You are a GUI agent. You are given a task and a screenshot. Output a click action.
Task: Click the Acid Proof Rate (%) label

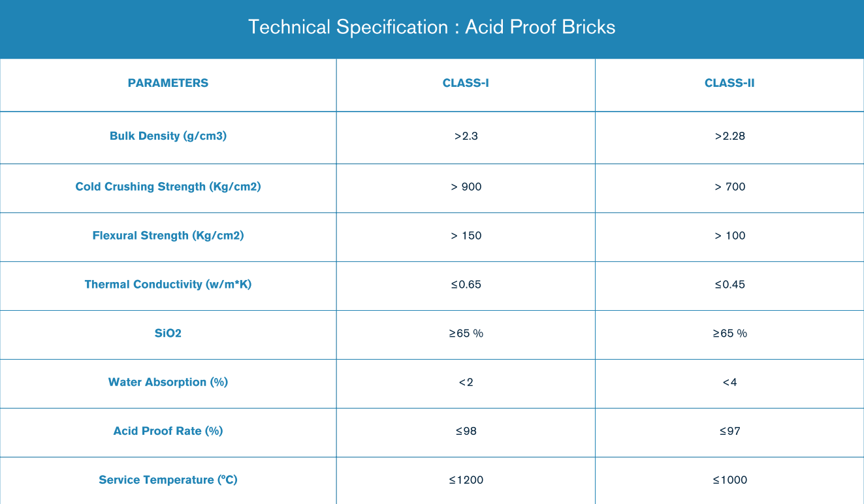(x=168, y=431)
